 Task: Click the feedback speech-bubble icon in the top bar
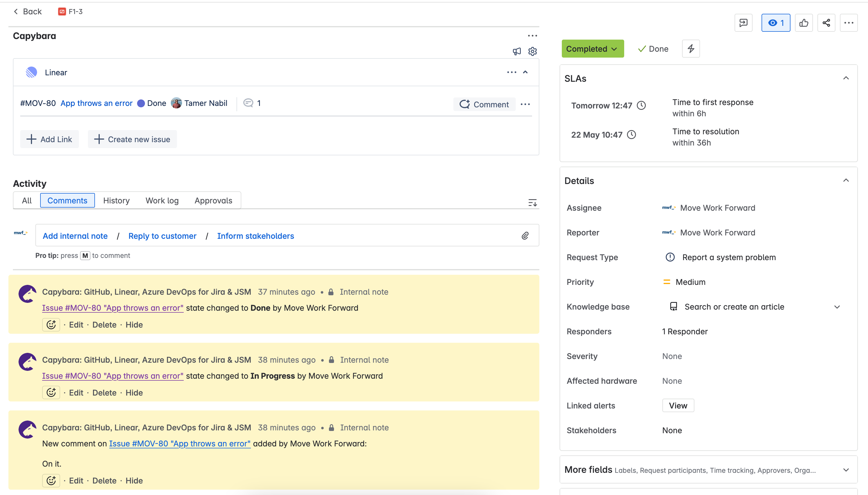point(743,23)
